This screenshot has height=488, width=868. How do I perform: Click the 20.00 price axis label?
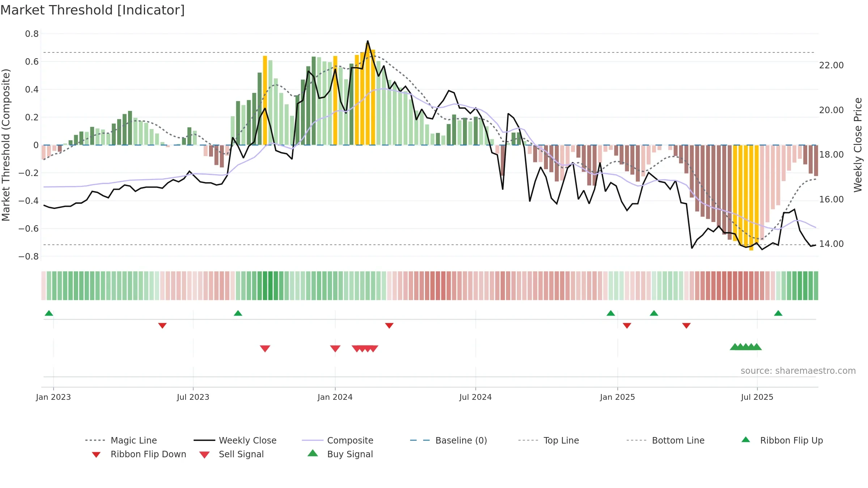pyautogui.click(x=831, y=110)
